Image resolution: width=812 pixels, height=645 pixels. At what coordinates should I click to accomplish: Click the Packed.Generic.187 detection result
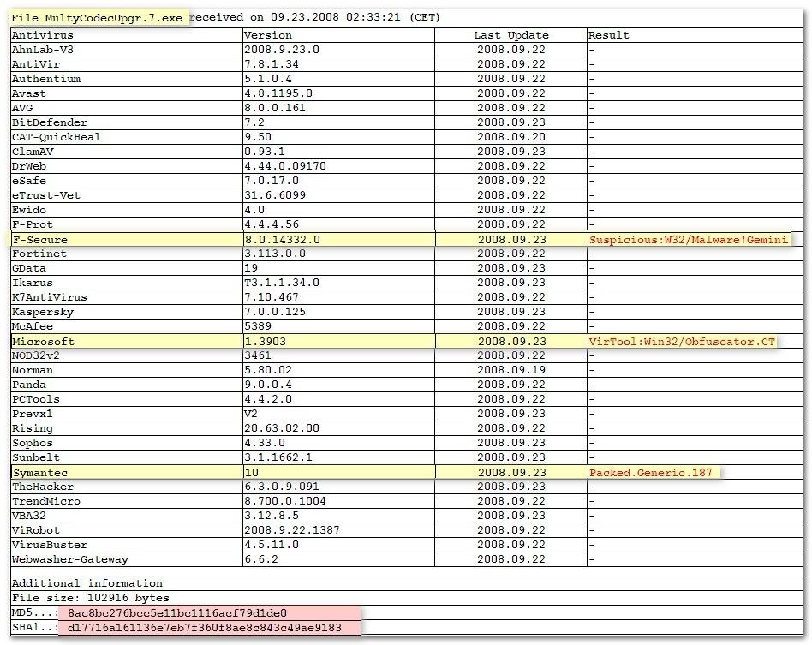[650, 472]
